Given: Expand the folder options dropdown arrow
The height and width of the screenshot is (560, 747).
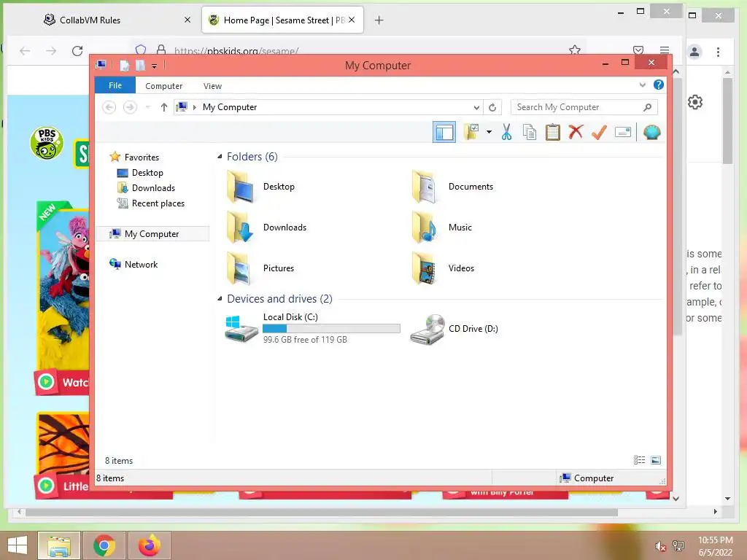Looking at the screenshot, I should click(489, 132).
